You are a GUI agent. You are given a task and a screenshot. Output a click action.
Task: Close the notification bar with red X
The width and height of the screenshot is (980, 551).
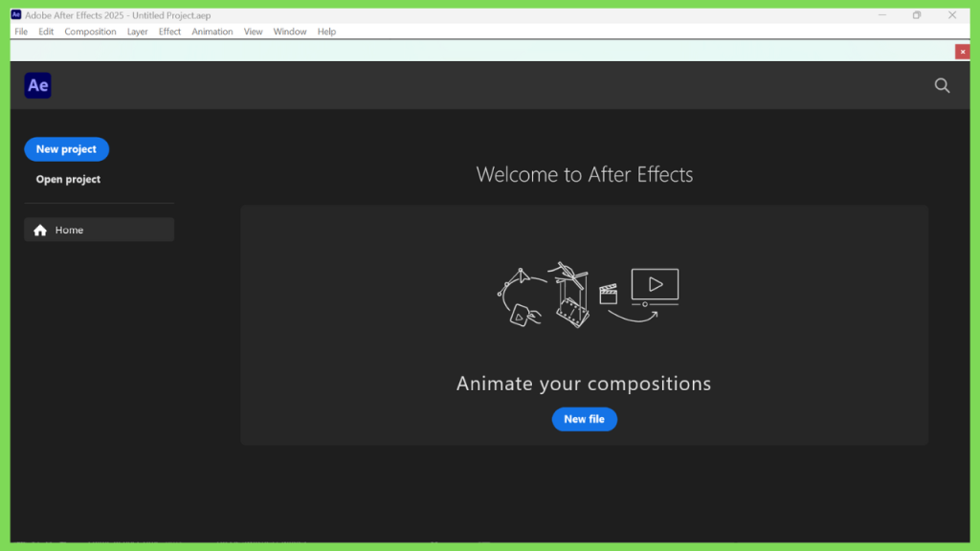(x=962, y=52)
